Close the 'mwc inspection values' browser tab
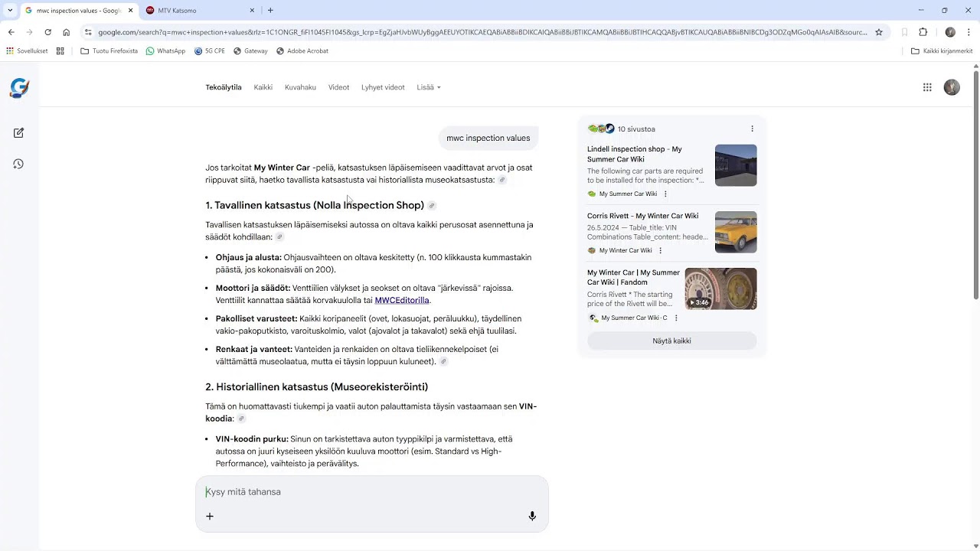Viewport: 980px width, 551px height. tap(130, 10)
